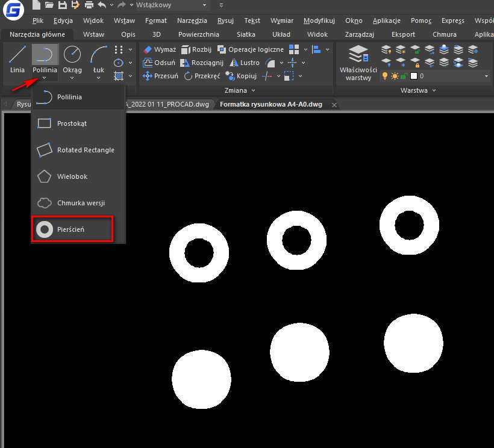Toggle layer lock padlock icon
Screen dimensions: 494x448
pos(404,76)
